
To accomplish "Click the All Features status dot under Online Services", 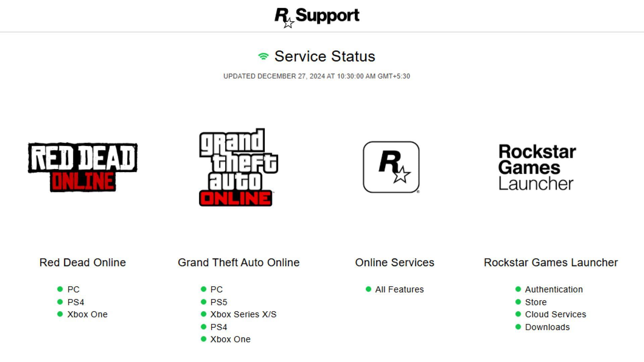I will (x=369, y=289).
